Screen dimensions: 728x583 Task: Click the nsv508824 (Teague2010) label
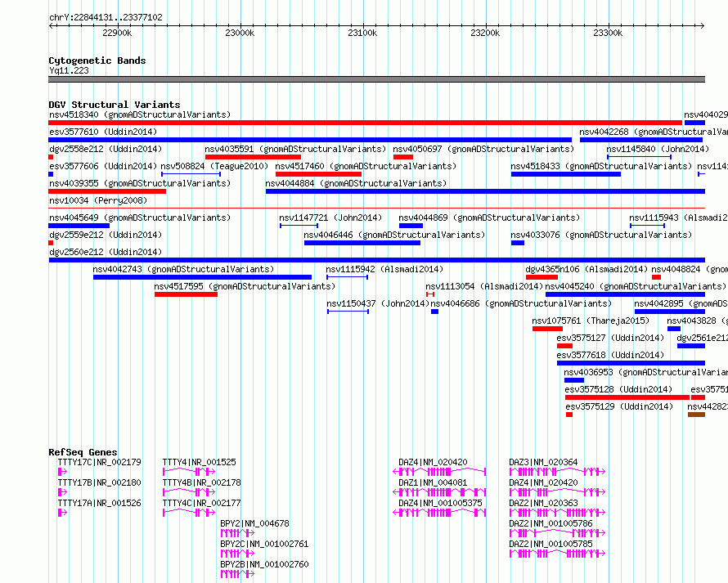point(214,166)
